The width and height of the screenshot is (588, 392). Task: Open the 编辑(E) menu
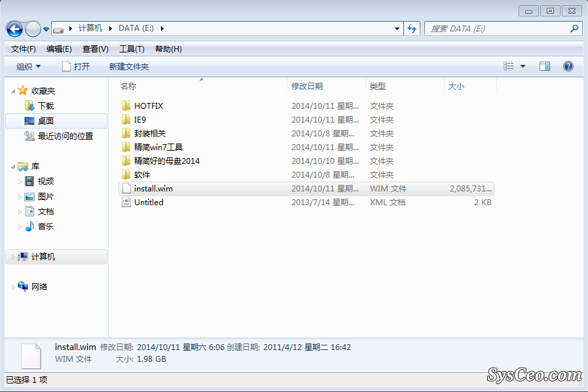(x=59, y=49)
